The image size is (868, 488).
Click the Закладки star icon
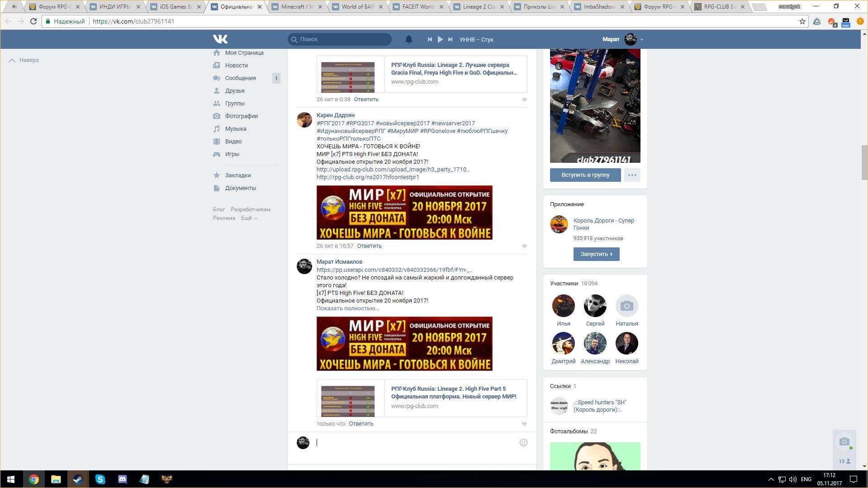pyautogui.click(x=217, y=175)
